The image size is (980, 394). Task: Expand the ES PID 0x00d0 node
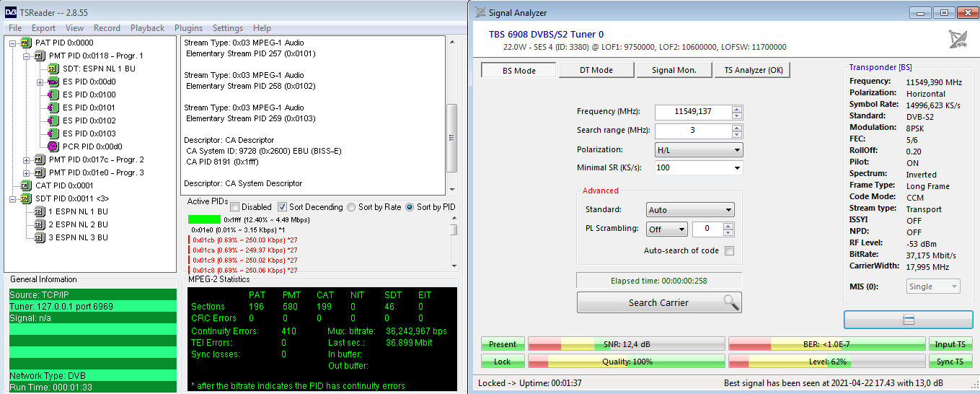point(40,82)
